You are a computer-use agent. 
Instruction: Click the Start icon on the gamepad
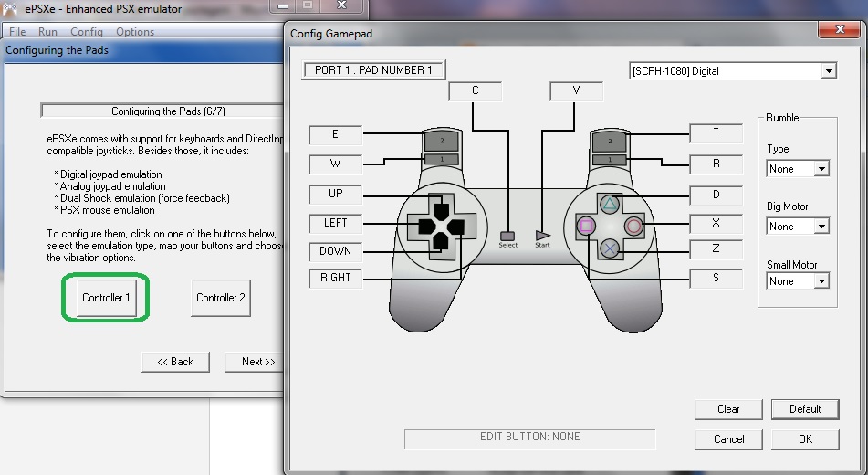click(542, 236)
